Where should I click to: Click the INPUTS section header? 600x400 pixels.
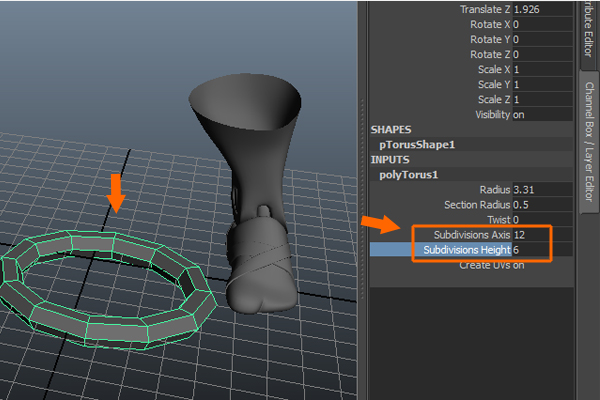click(390, 160)
